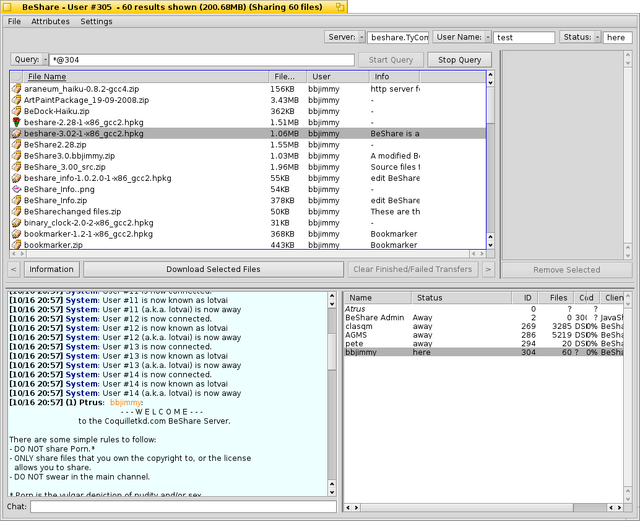Click the BeShare2.28.zip file icon
Image resolution: width=640 pixels, height=521 pixels.
pos(16,145)
